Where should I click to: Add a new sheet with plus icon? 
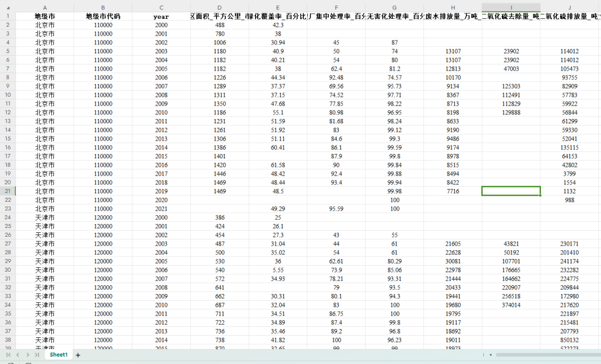pos(78,355)
